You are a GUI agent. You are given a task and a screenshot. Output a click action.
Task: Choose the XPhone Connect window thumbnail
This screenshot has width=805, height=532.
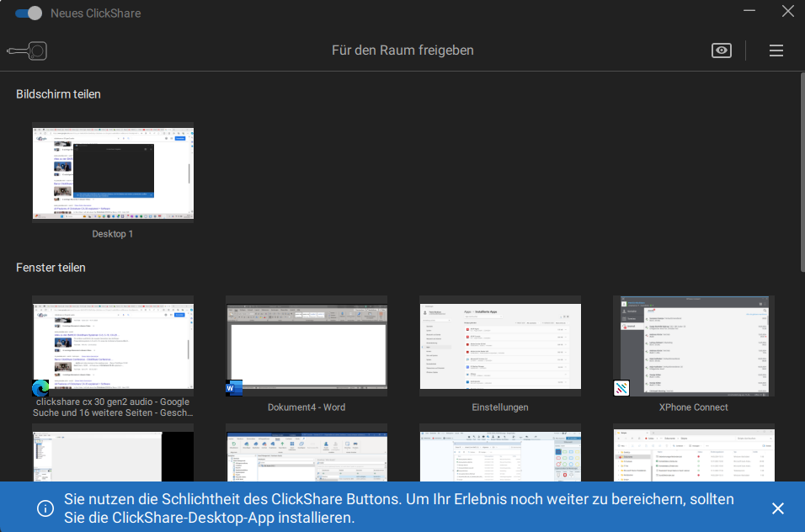click(x=693, y=345)
